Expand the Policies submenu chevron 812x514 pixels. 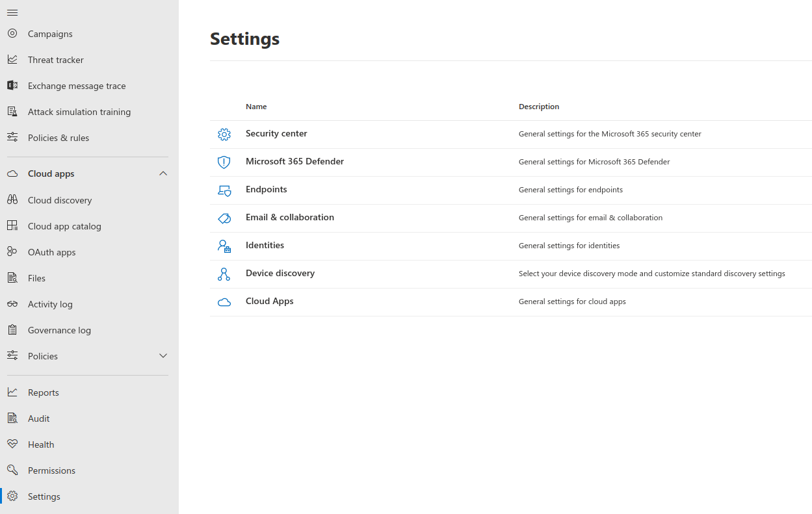[163, 356]
